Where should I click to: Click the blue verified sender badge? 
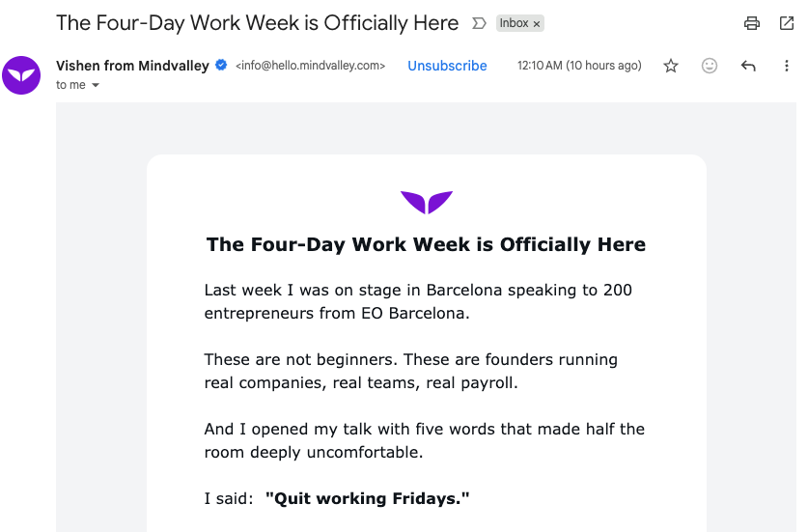tap(221, 66)
